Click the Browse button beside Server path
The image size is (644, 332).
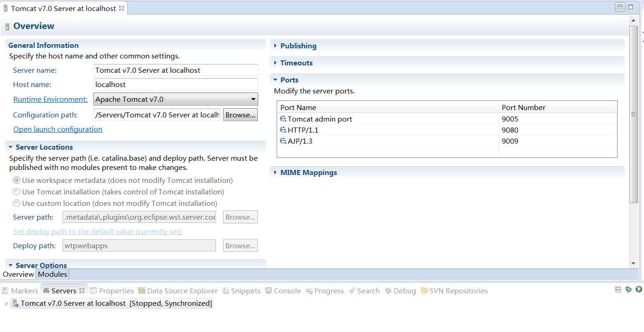tap(240, 217)
